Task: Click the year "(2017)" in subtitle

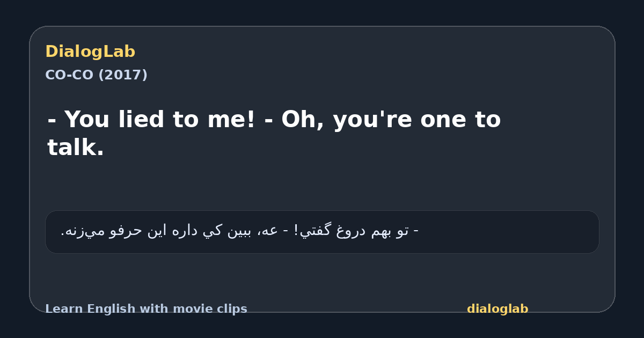Action: [123, 75]
